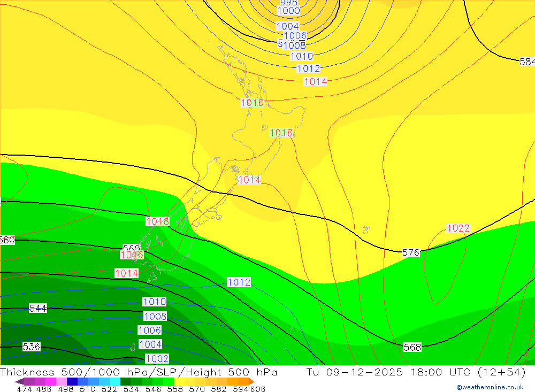Click the pure yellow legend swatch after bright green

point(179,381)
